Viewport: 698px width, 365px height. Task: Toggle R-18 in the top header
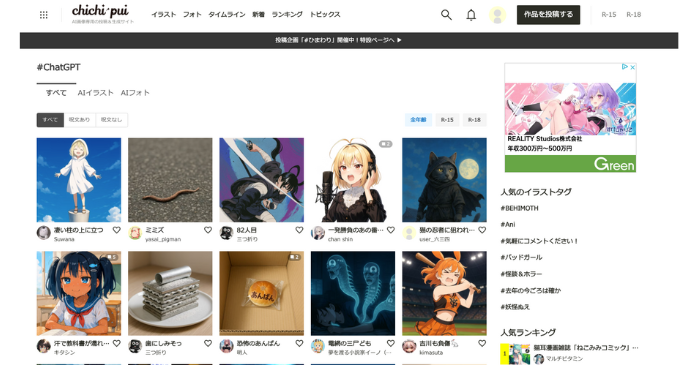(x=633, y=15)
